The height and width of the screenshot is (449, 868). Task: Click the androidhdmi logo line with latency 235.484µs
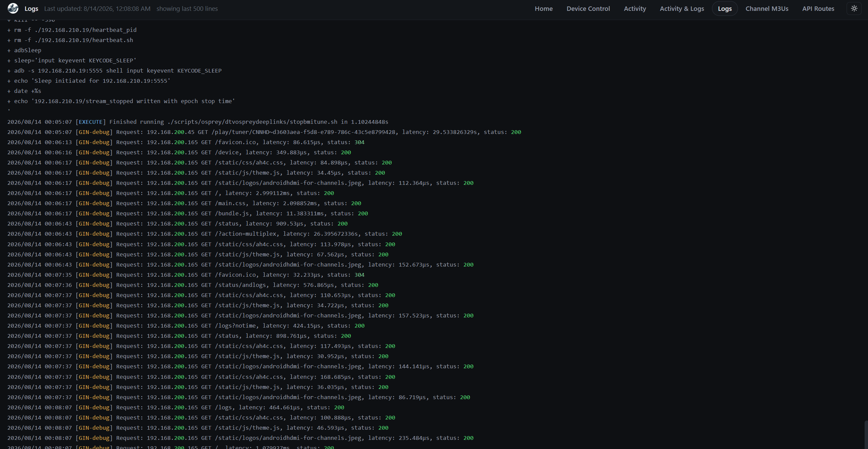click(241, 438)
